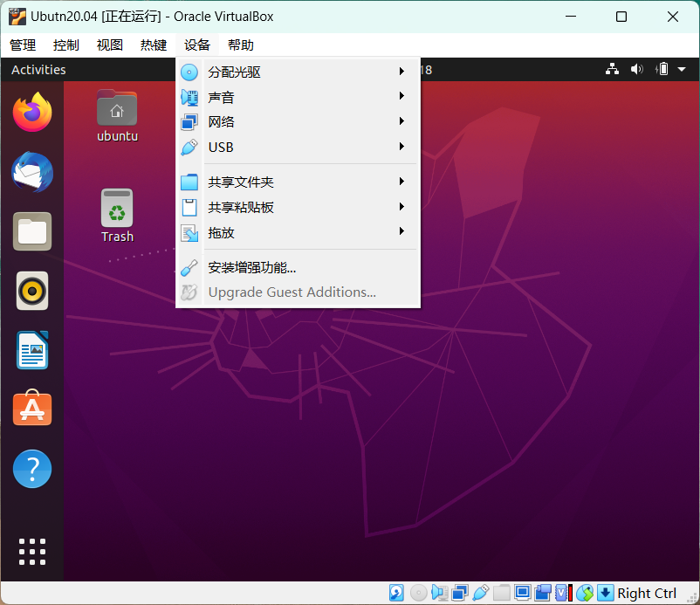Image resolution: width=700 pixels, height=605 pixels.
Task: Click the Right Ctrl host key label
Action: 647,594
